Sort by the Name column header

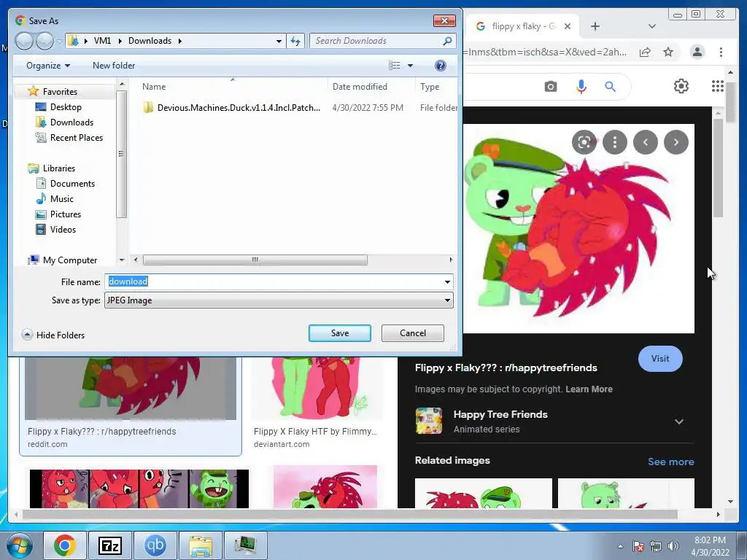point(154,87)
